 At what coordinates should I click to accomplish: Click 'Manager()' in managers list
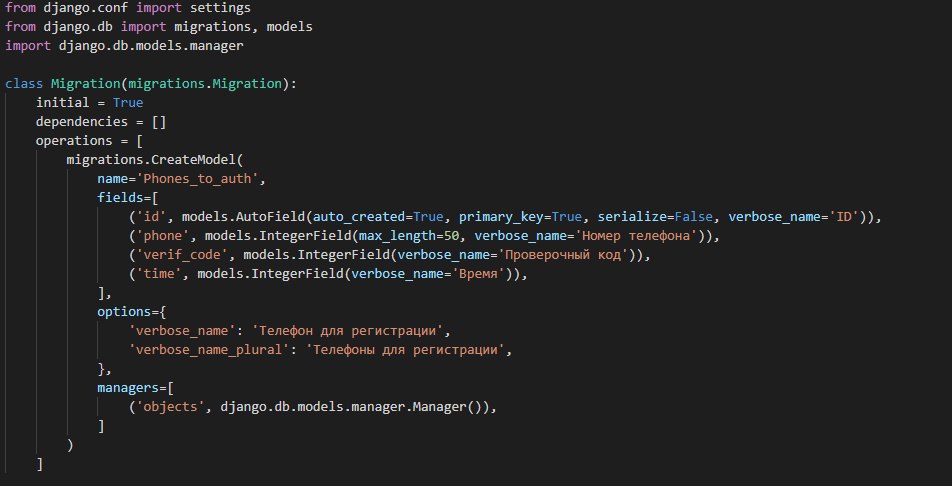[x=446, y=406]
